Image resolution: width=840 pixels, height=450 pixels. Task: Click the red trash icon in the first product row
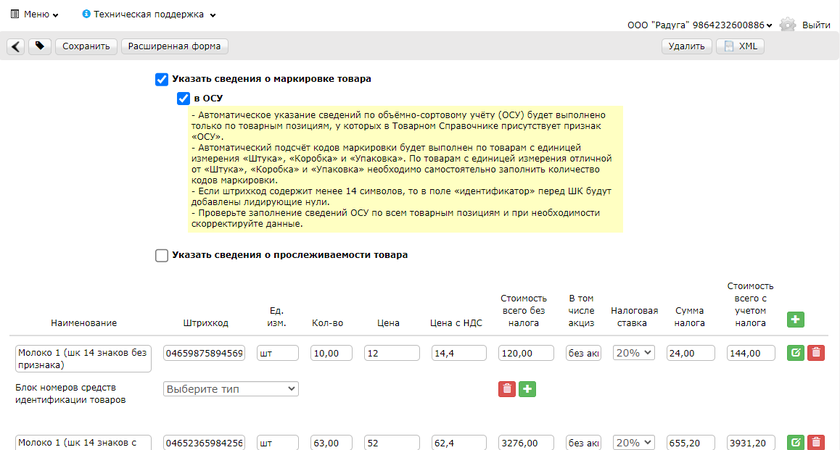[816, 353]
